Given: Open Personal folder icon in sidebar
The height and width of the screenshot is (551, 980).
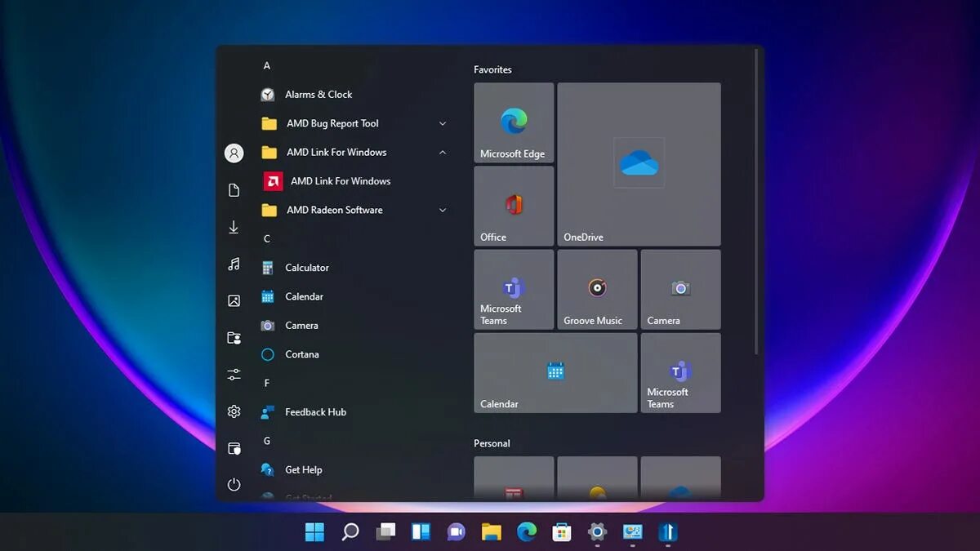Looking at the screenshot, I should 234,338.
